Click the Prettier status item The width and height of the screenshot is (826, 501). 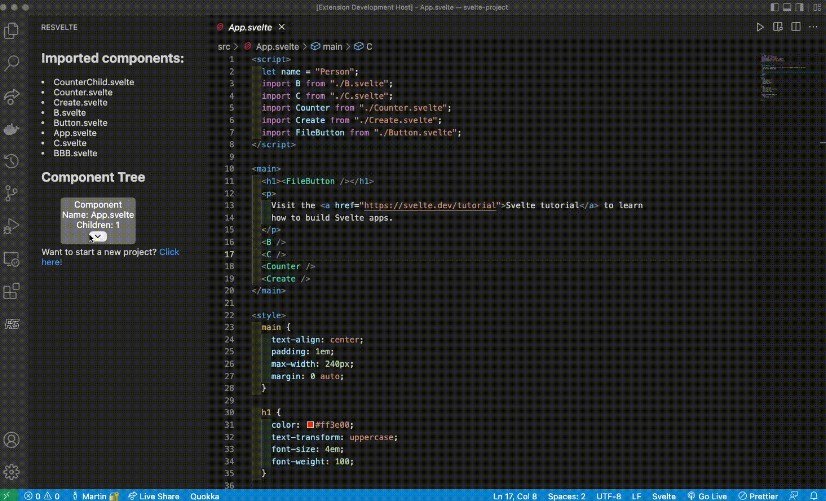(x=758, y=496)
